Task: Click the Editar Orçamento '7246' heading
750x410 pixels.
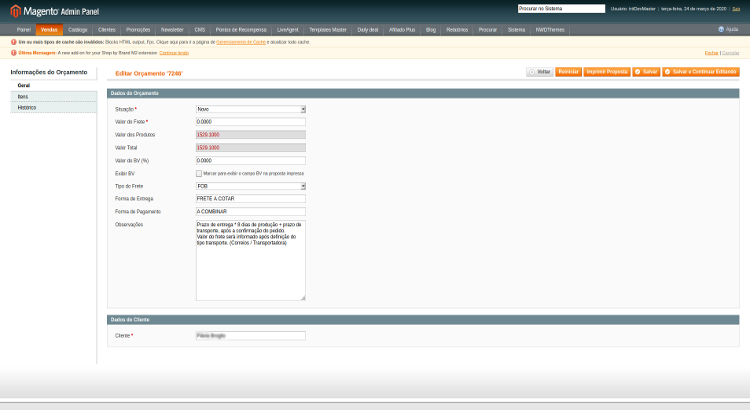Action: coord(149,73)
